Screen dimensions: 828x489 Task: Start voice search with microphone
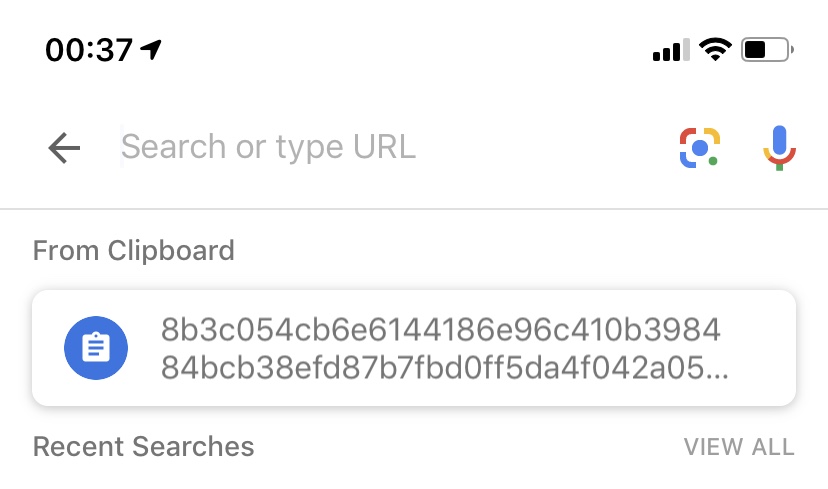click(778, 148)
